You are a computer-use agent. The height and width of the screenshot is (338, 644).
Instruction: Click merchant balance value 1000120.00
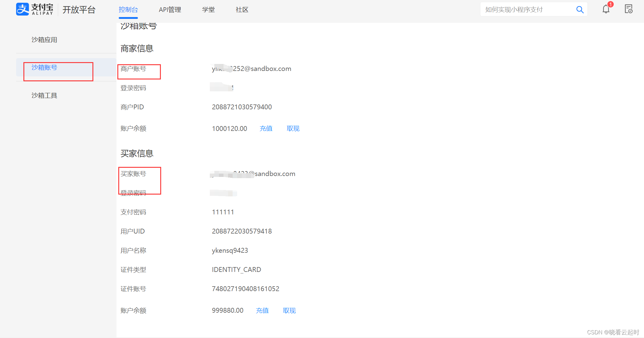click(230, 129)
